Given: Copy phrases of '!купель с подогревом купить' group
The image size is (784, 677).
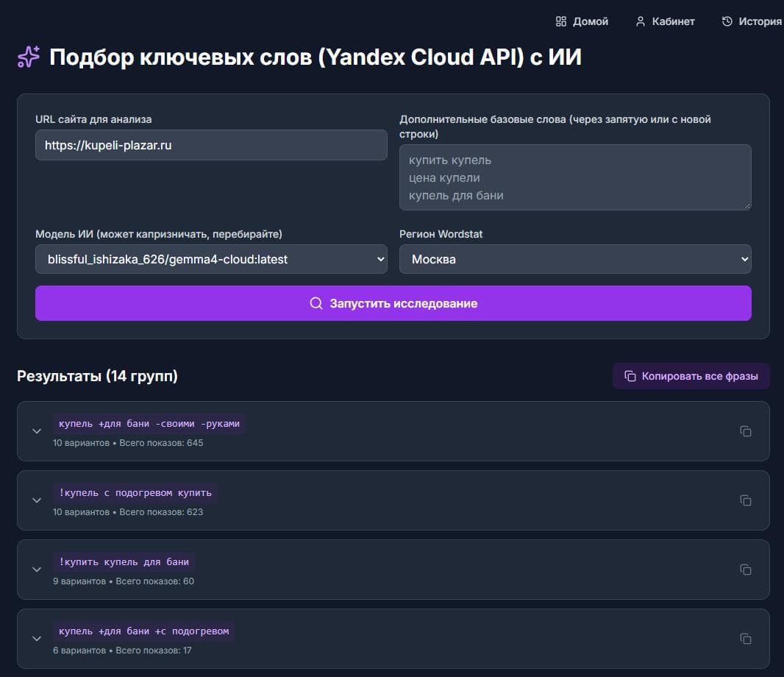Looking at the screenshot, I should [746, 500].
